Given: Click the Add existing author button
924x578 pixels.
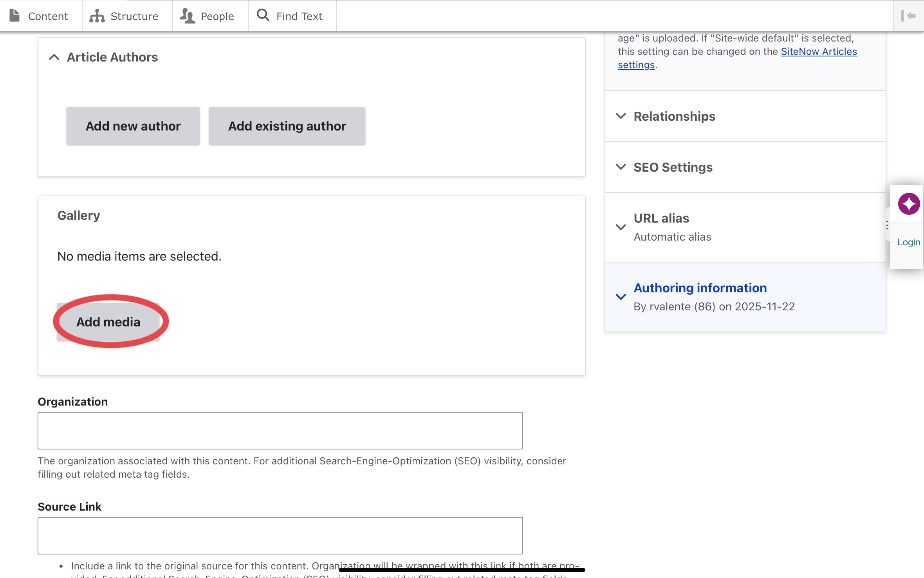Looking at the screenshot, I should [x=287, y=126].
